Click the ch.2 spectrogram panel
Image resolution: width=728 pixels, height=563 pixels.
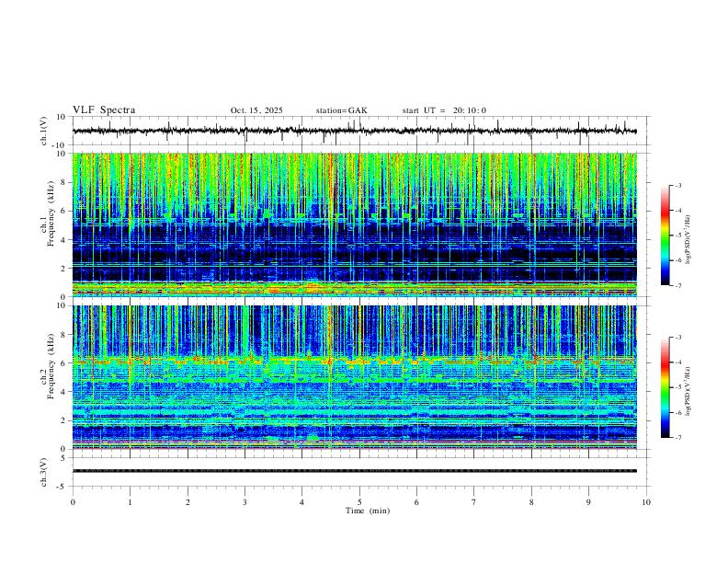[355, 377]
